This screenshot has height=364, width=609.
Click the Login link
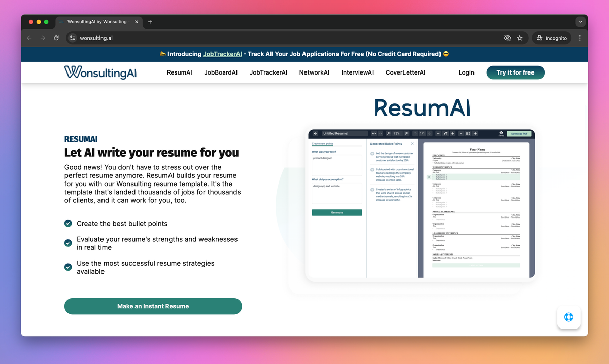tap(466, 72)
